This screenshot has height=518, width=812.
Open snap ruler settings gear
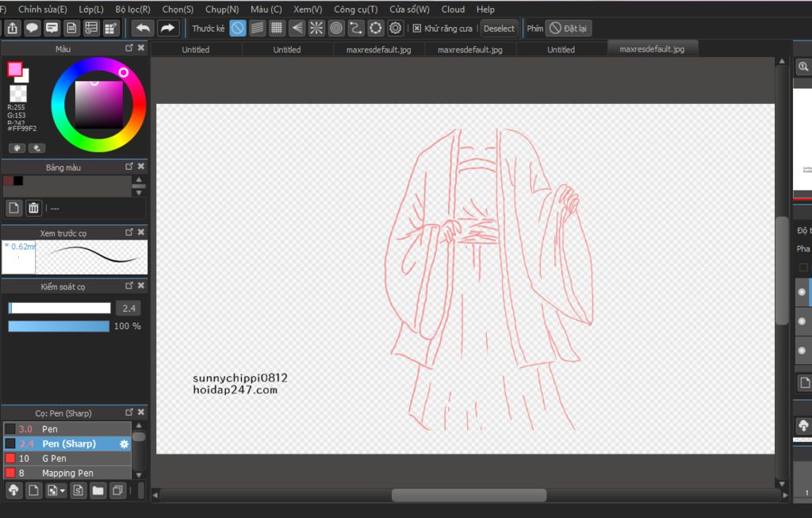tap(395, 28)
